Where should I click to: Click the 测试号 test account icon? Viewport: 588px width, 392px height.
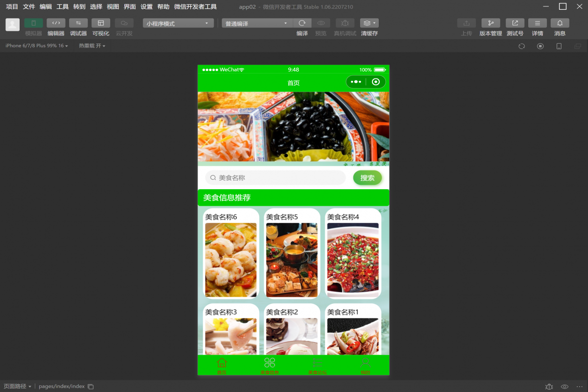coord(515,23)
